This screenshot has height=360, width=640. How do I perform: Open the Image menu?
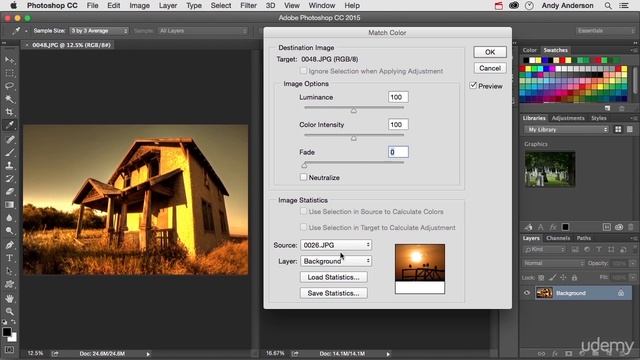[139, 6]
